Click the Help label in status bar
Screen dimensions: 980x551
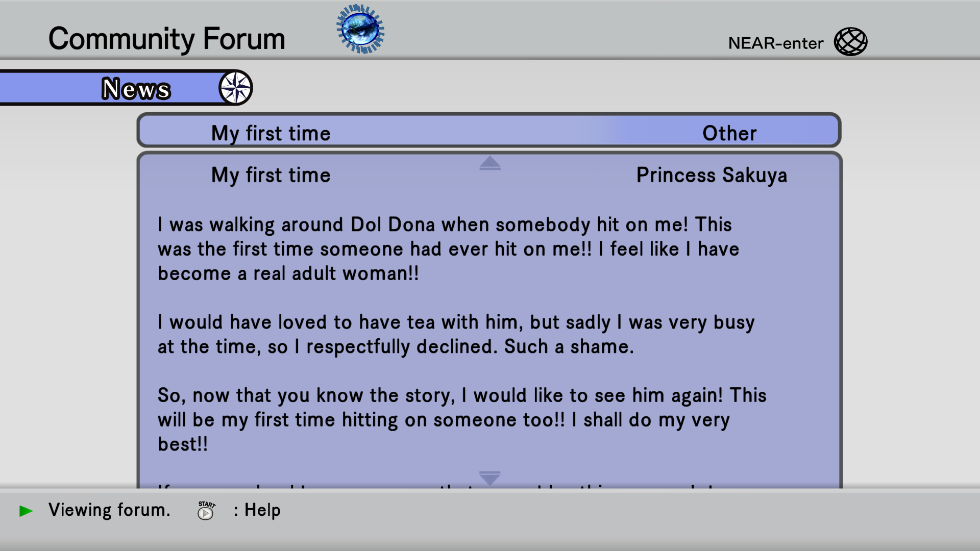(262, 510)
